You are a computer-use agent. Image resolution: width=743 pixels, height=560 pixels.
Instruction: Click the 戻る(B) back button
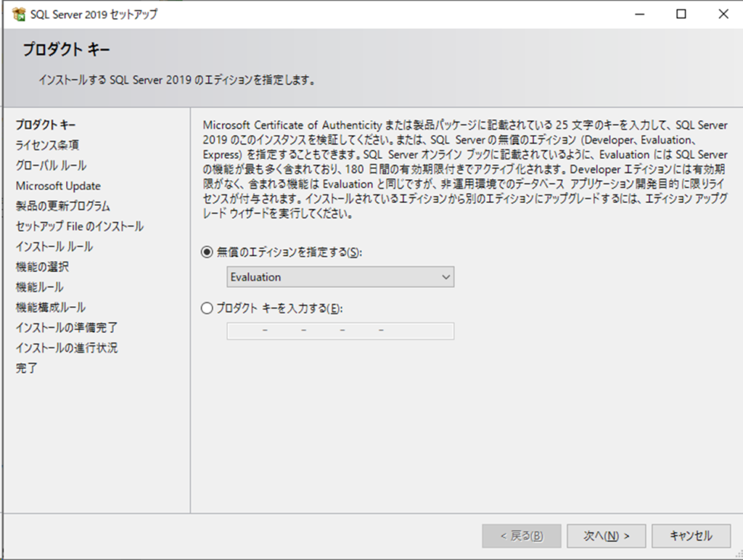522,536
